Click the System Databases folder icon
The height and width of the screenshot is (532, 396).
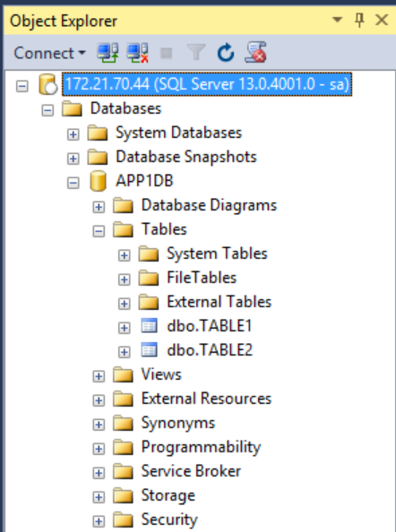98,133
